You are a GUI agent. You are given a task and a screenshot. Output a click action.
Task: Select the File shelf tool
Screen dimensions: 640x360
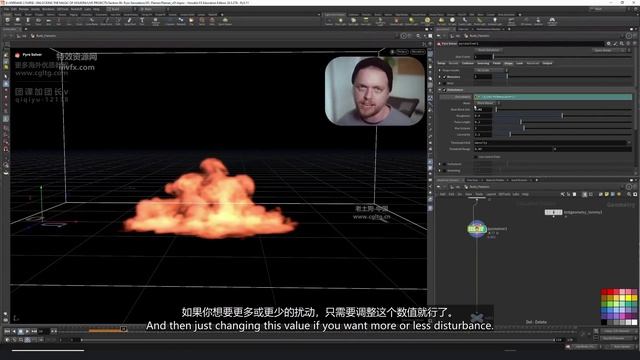point(191,21)
